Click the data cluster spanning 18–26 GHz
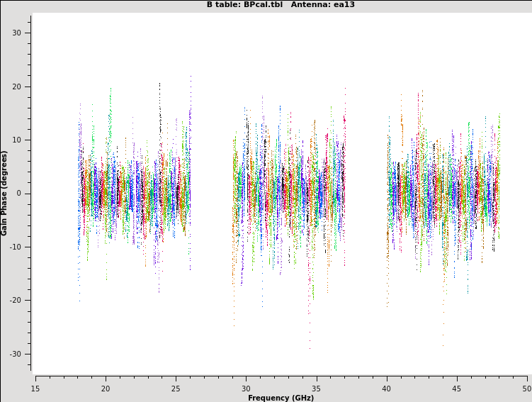The height and width of the screenshot is (402, 532). (135, 194)
